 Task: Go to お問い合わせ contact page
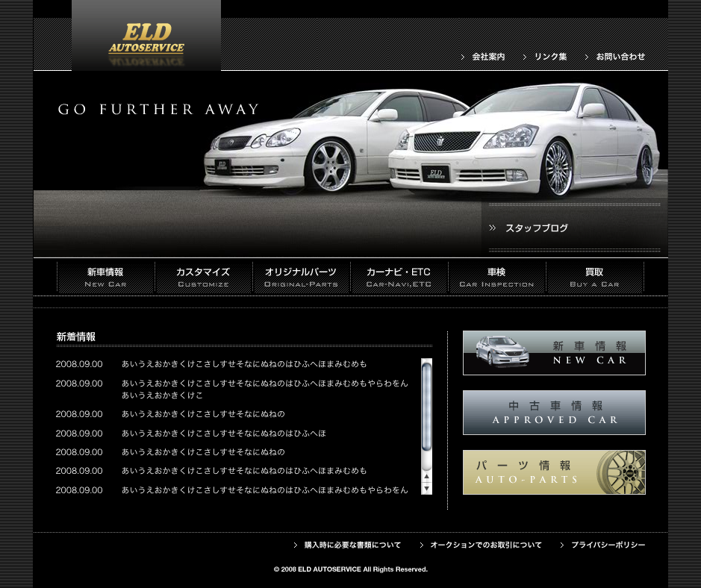point(620,57)
